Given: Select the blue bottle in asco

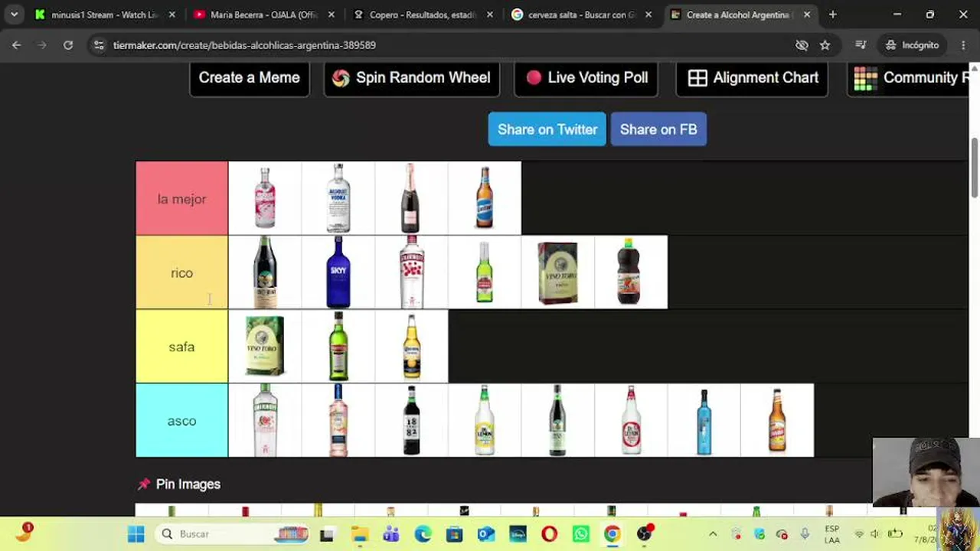Looking at the screenshot, I should (704, 420).
